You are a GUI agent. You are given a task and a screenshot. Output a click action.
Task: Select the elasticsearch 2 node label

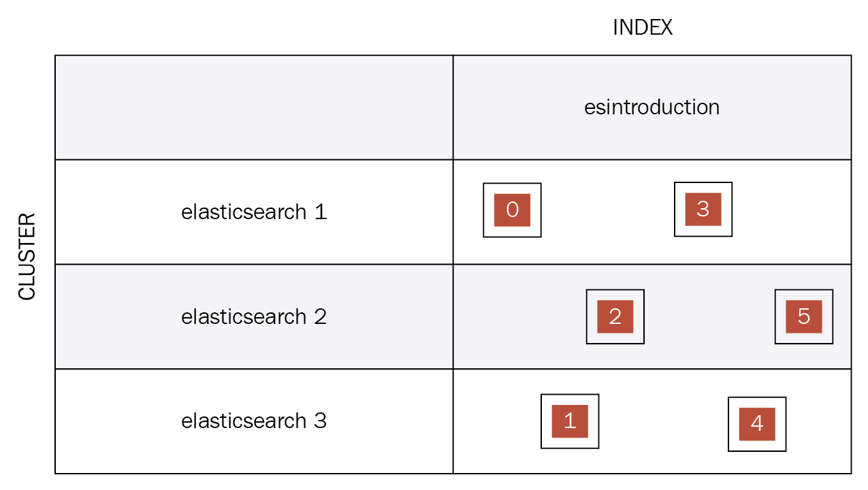click(254, 316)
